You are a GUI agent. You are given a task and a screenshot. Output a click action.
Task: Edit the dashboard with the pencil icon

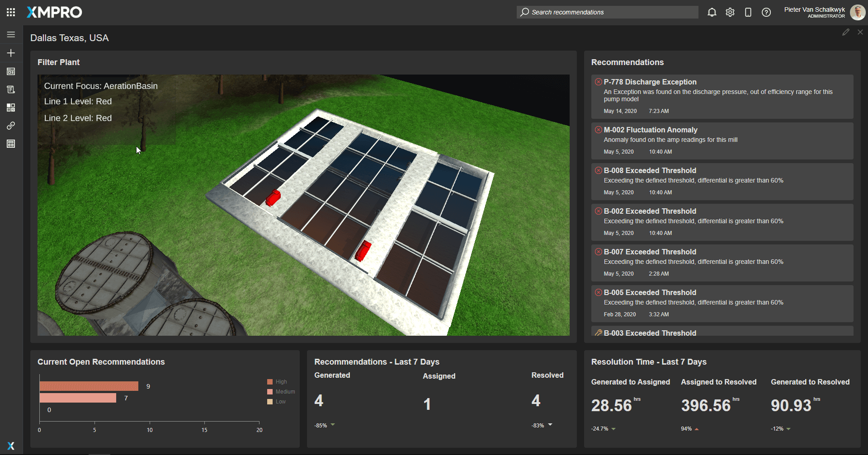coord(845,32)
